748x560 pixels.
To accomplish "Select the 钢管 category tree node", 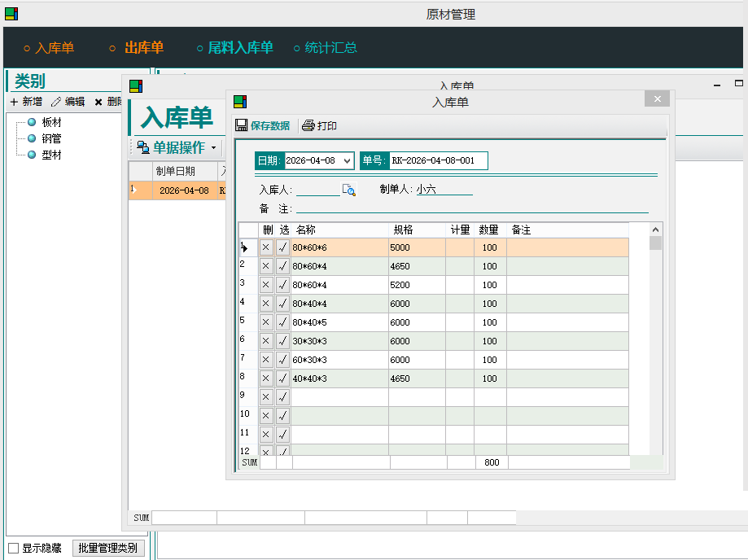I will tap(51, 138).
